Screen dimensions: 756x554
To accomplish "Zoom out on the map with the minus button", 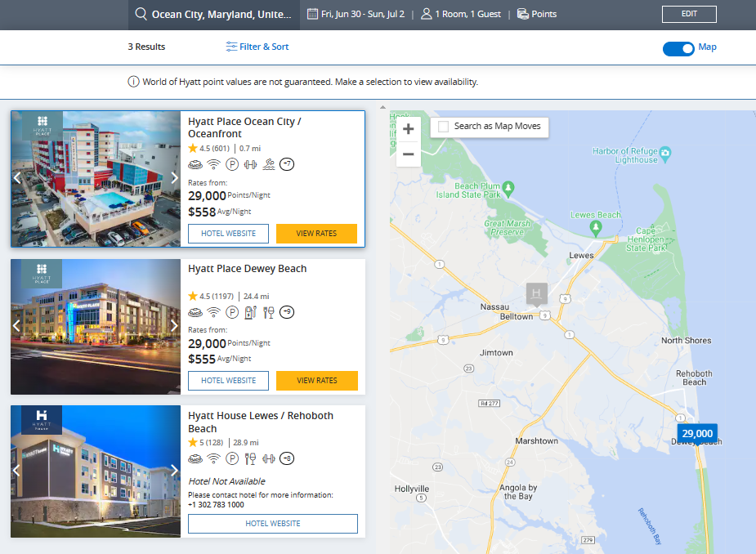I will pos(409,154).
